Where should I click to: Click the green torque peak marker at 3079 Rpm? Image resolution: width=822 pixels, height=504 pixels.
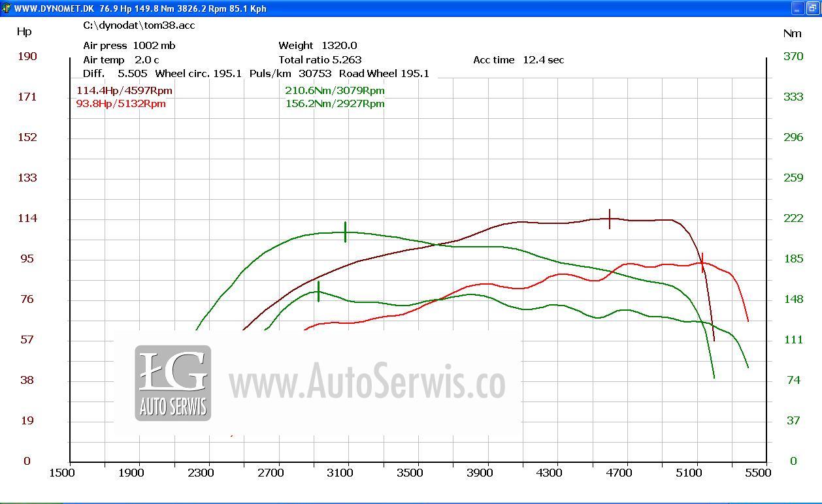(346, 232)
